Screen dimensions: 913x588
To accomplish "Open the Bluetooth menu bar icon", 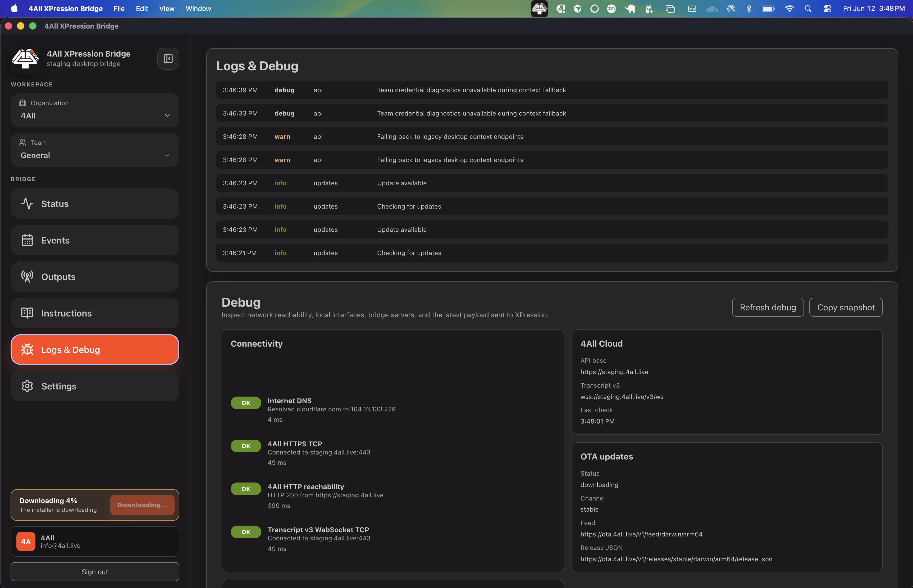I will (749, 8).
